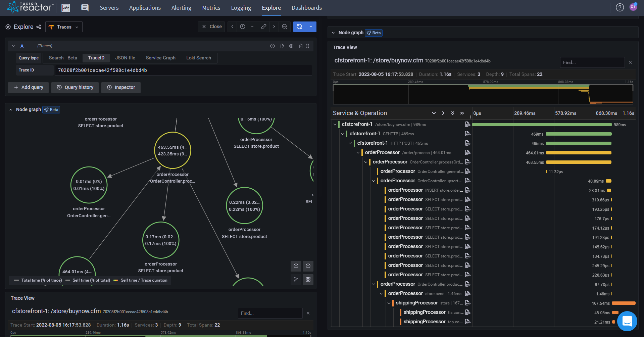This screenshot has width=644, height=337.
Task: Share the Explore view icon
Action: (39, 27)
